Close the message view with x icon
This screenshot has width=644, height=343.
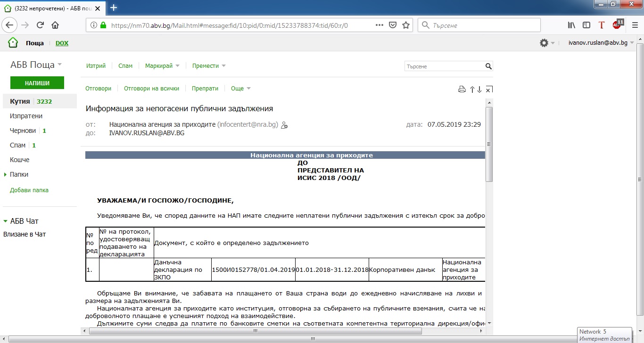[x=489, y=89]
